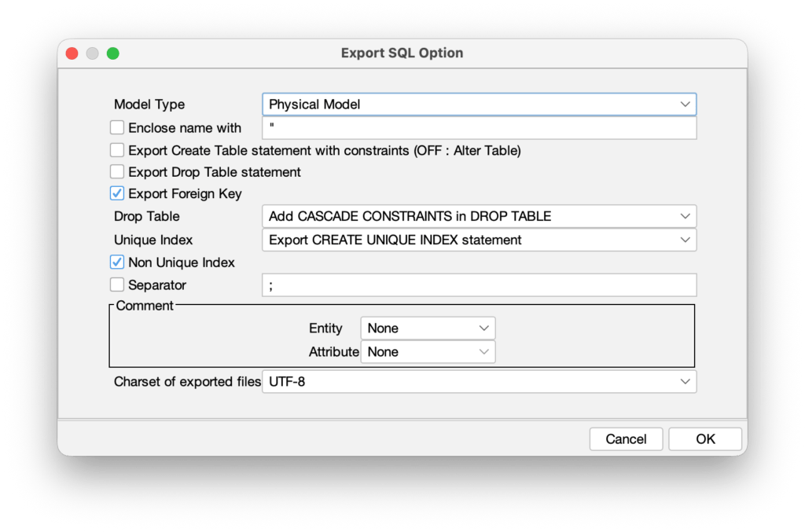This screenshot has height=532, width=805.
Task: Enable the Enclose name with checkbox
Action: (x=117, y=127)
